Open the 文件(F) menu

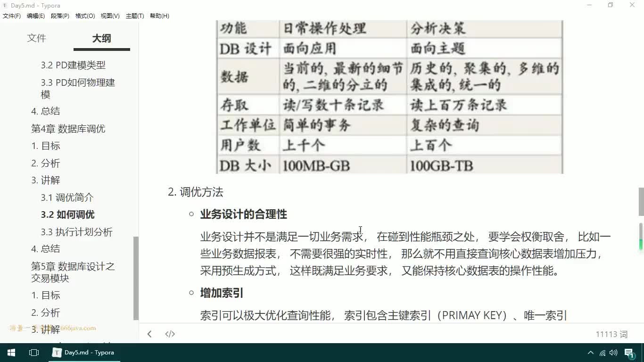(x=12, y=16)
